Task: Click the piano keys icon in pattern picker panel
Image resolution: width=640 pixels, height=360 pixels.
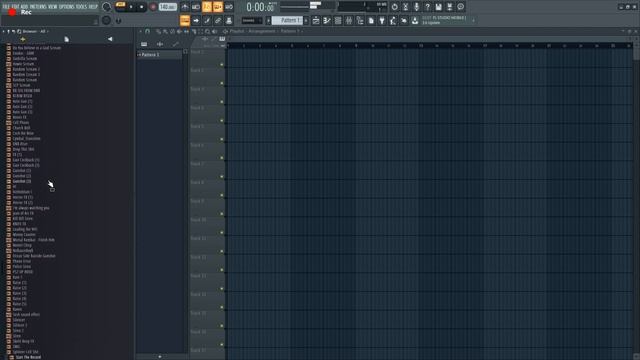Action: coord(144,44)
